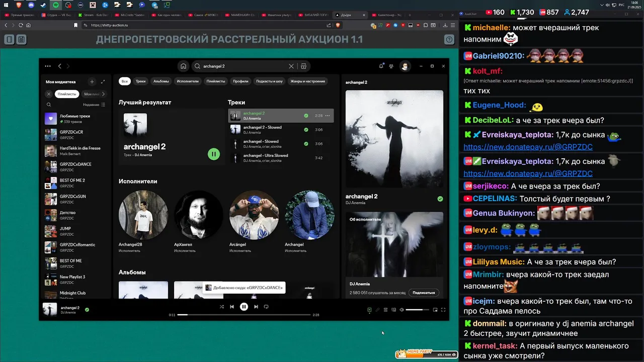Open lyrics microphone icon in player bar
Image resolution: width=644 pixels, height=362 pixels.
[377, 310]
